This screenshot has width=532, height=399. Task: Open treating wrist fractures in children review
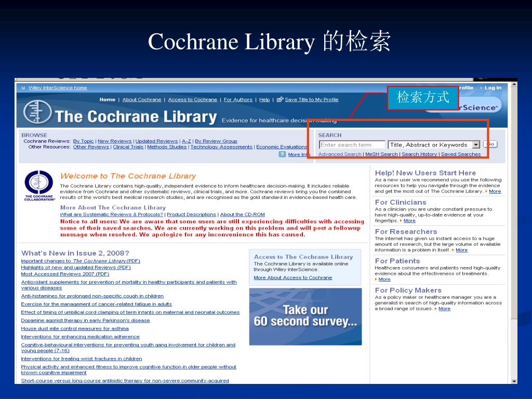point(82,358)
